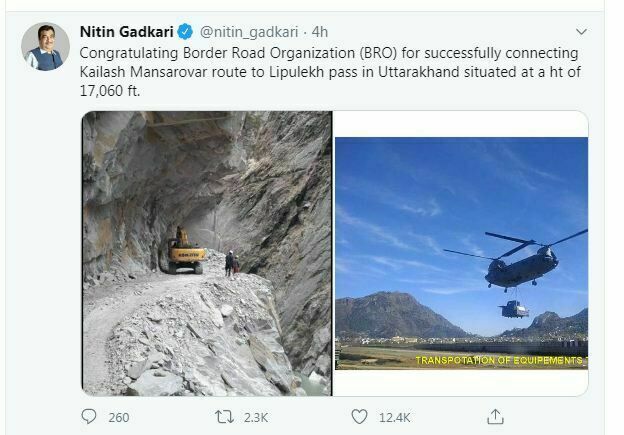Image resolution: width=624 pixels, height=435 pixels.
Task: Click the excavator in the left photo
Action: pyautogui.click(x=186, y=252)
